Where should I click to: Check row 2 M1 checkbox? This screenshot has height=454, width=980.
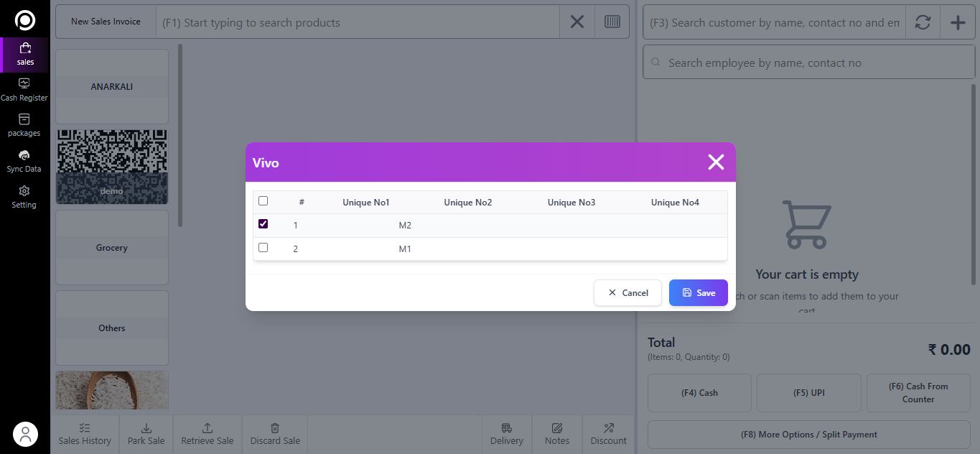pos(263,248)
